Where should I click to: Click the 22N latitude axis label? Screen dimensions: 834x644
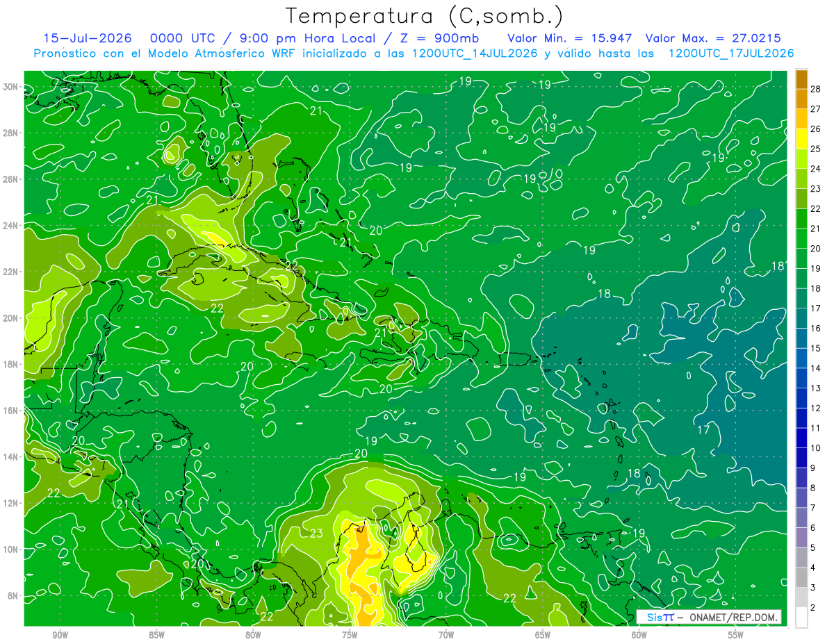click(x=12, y=272)
